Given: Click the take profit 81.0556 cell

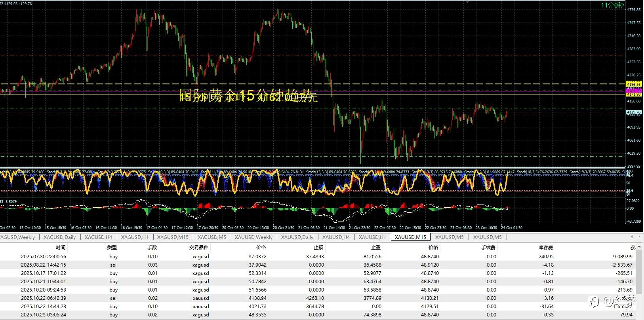Looking at the screenshot, I should (372, 256).
